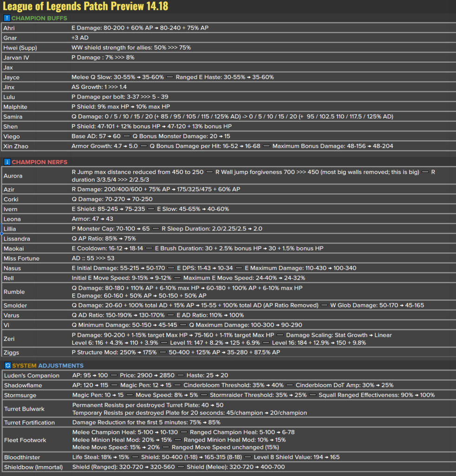Click the Patch Preview 14.18 title
The height and width of the screenshot is (476, 456).
pos(86,7)
